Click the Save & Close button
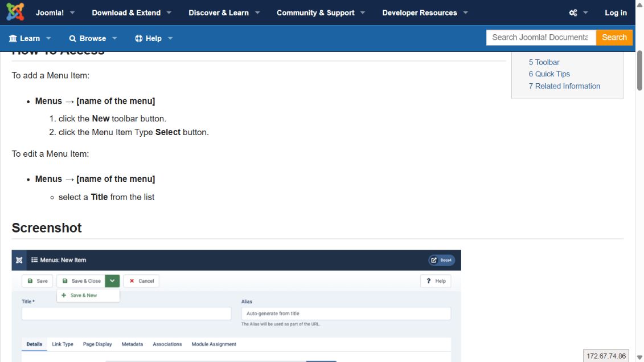Screen dimensions: 644x362 pos(81,281)
